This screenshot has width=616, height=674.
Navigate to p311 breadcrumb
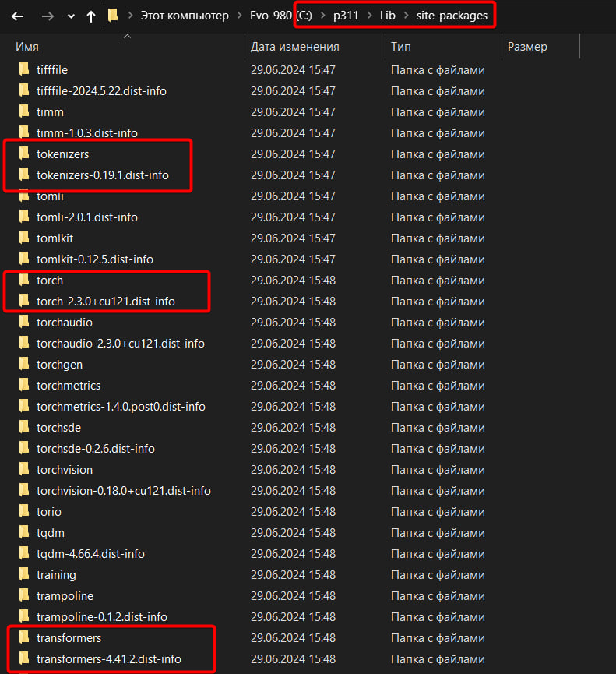(346, 16)
